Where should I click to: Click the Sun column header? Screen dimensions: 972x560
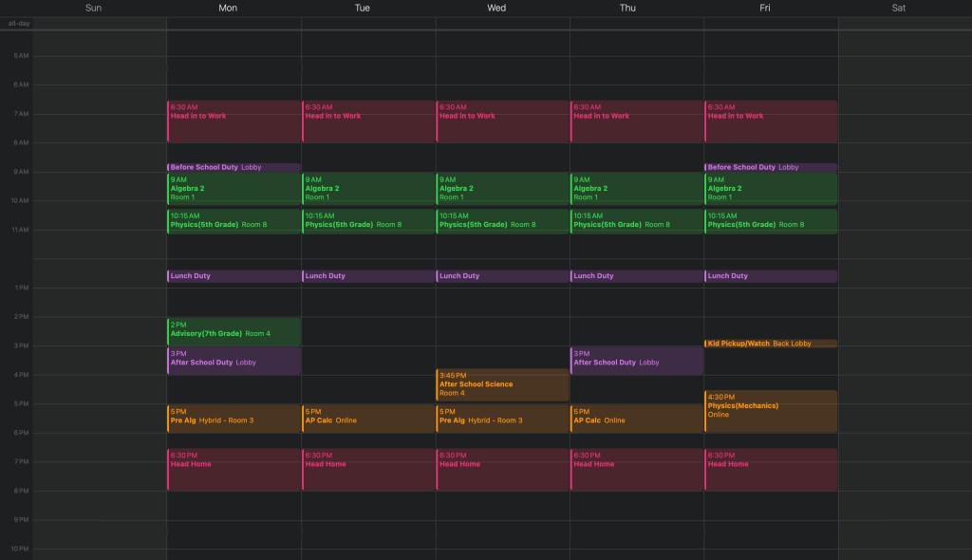tap(93, 8)
